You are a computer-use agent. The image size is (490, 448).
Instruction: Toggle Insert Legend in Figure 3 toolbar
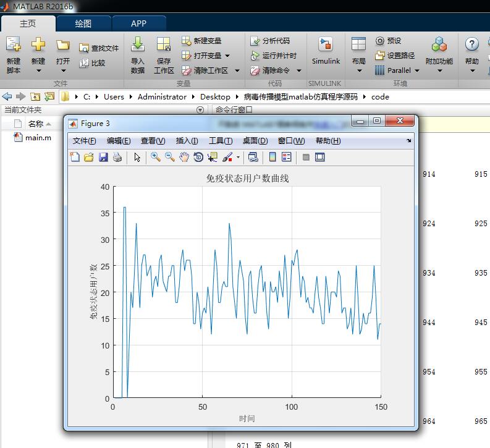click(x=287, y=157)
